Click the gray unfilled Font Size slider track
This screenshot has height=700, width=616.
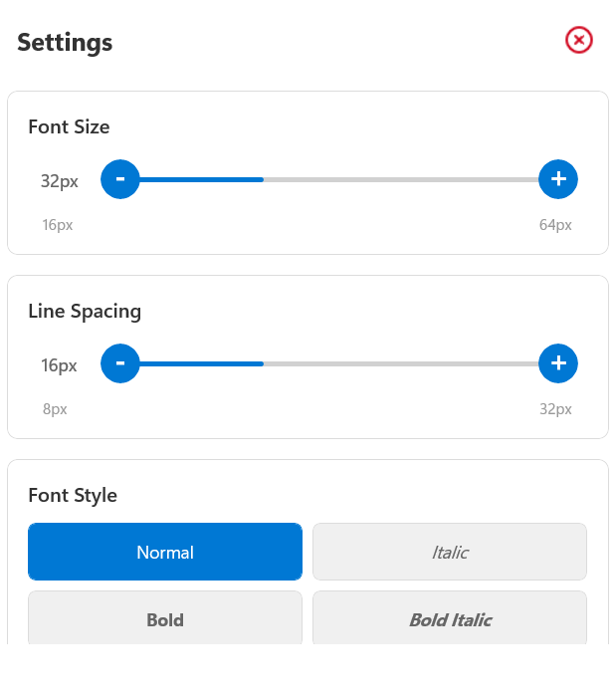tap(398, 179)
